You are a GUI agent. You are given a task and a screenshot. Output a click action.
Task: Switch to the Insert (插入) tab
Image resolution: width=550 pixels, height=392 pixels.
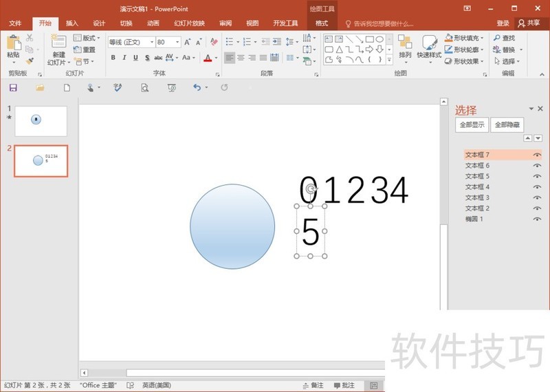coord(72,23)
